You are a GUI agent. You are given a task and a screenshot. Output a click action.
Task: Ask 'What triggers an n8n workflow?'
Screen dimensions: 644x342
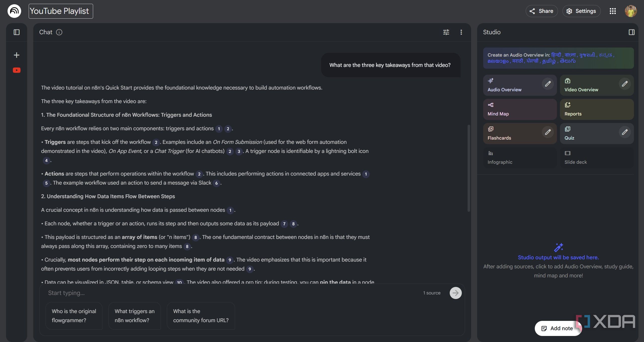tap(134, 316)
